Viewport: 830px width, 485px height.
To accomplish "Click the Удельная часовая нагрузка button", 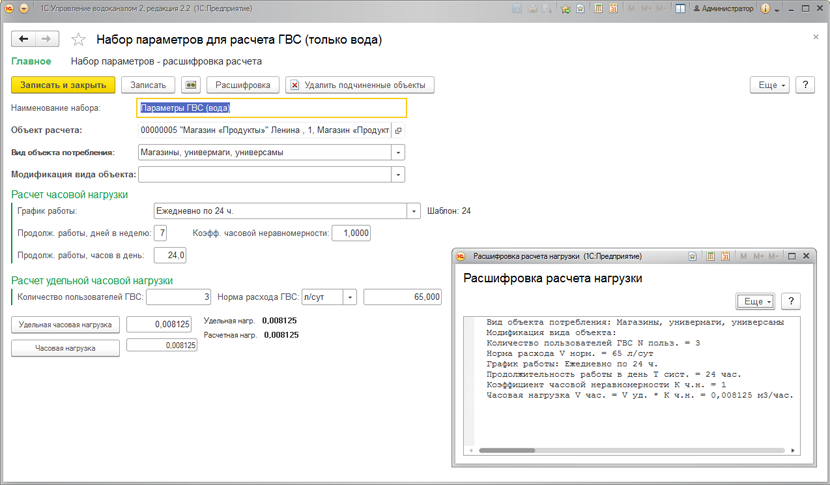I will (x=65, y=325).
